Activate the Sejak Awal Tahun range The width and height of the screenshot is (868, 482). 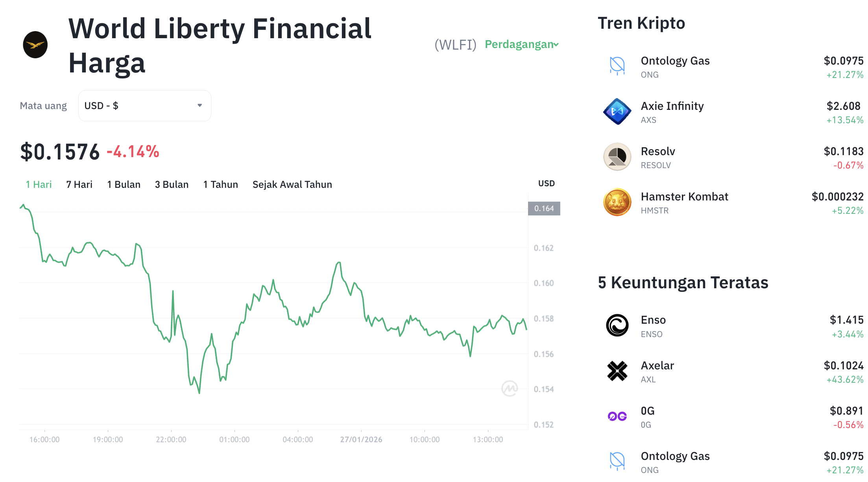point(292,184)
